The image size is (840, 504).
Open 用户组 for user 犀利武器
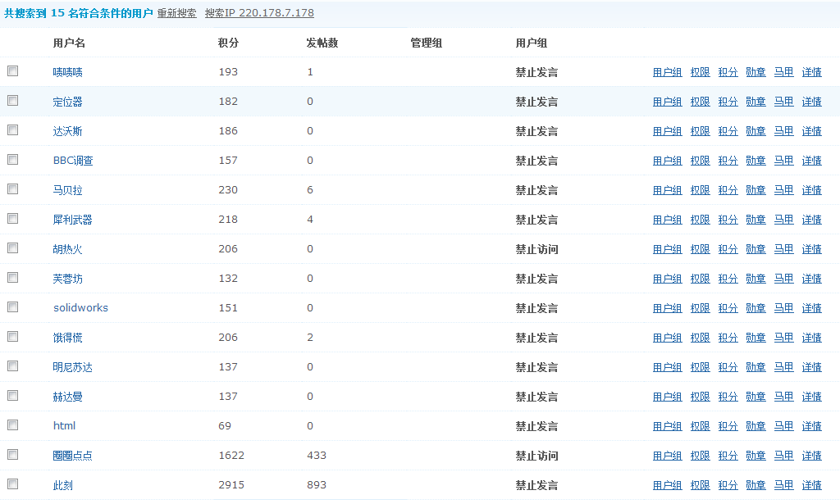pos(667,220)
